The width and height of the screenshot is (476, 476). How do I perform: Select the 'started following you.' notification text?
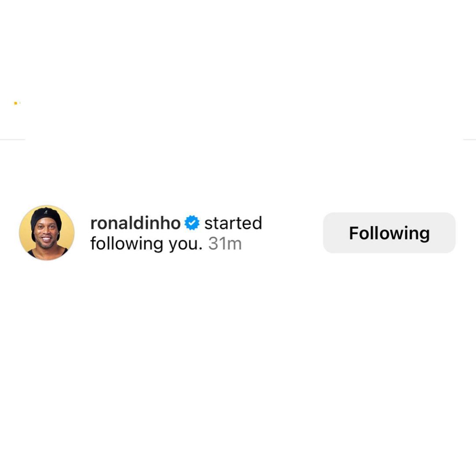(176, 233)
